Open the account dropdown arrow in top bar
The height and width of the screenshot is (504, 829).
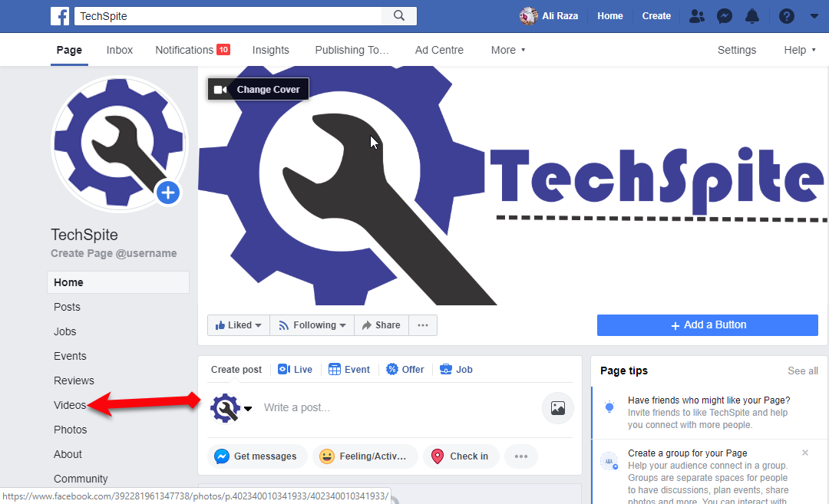pyautogui.click(x=814, y=16)
